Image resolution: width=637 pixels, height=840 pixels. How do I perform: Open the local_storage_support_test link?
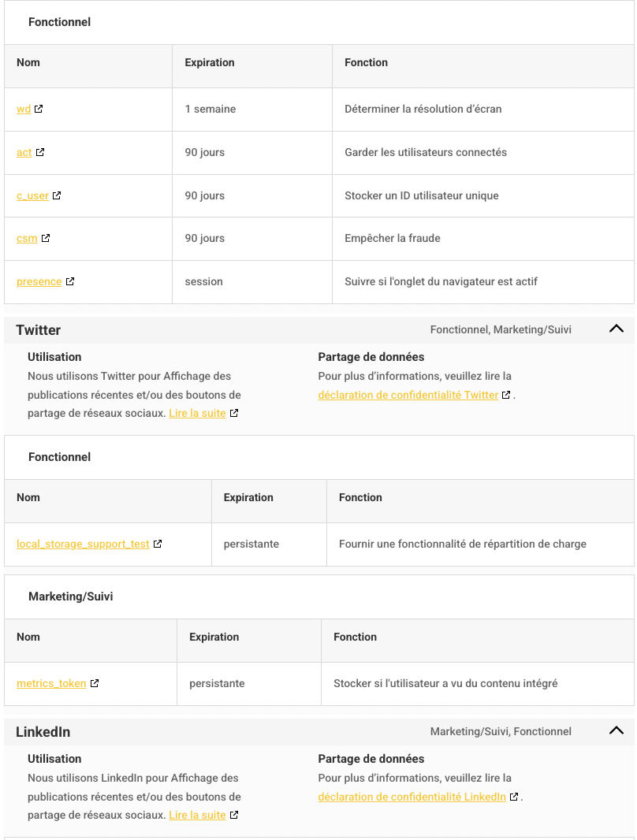point(83,544)
